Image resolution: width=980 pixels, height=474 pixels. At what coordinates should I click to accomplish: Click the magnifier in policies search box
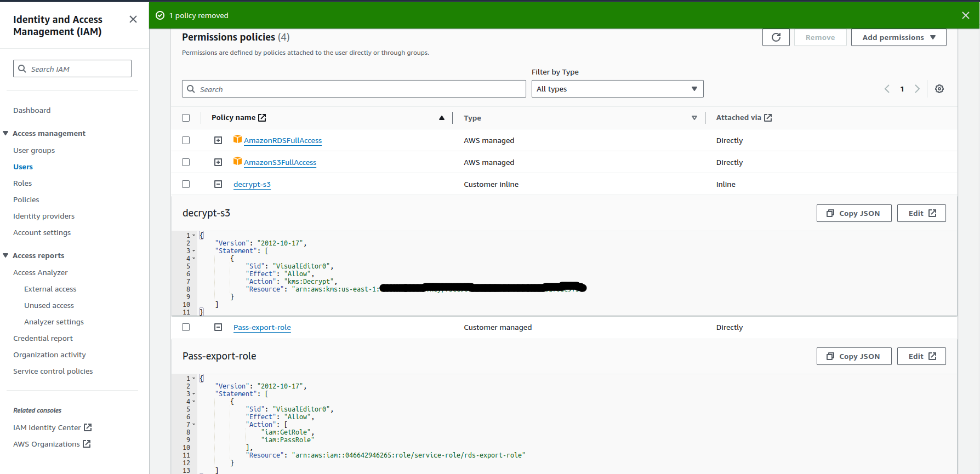[x=191, y=89]
